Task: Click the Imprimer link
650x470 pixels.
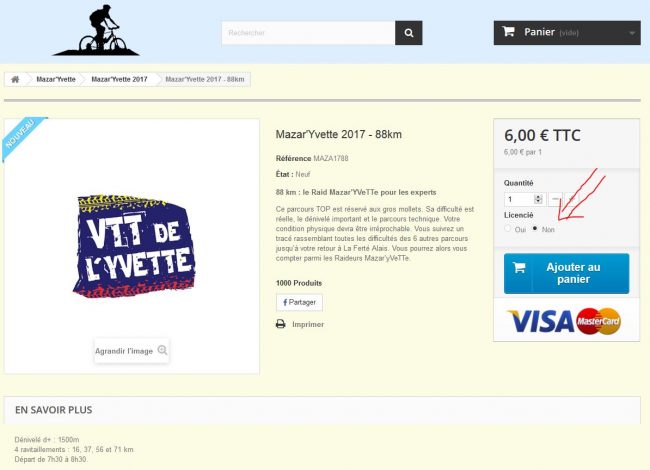Action: click(x=307, y=324)
